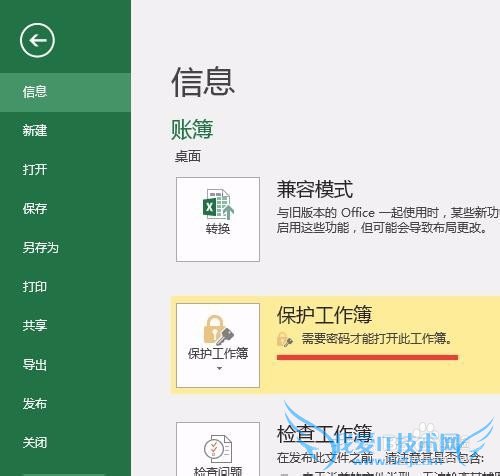
Task: Click the workbook name 账簿
Action: 192,130
